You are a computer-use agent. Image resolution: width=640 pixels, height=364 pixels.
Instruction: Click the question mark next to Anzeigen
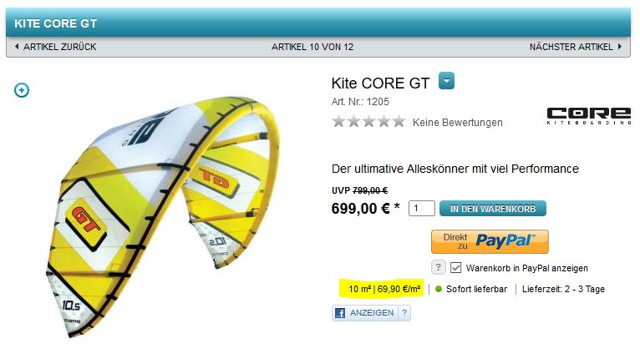pyautogui.click(x=404, y=313)
